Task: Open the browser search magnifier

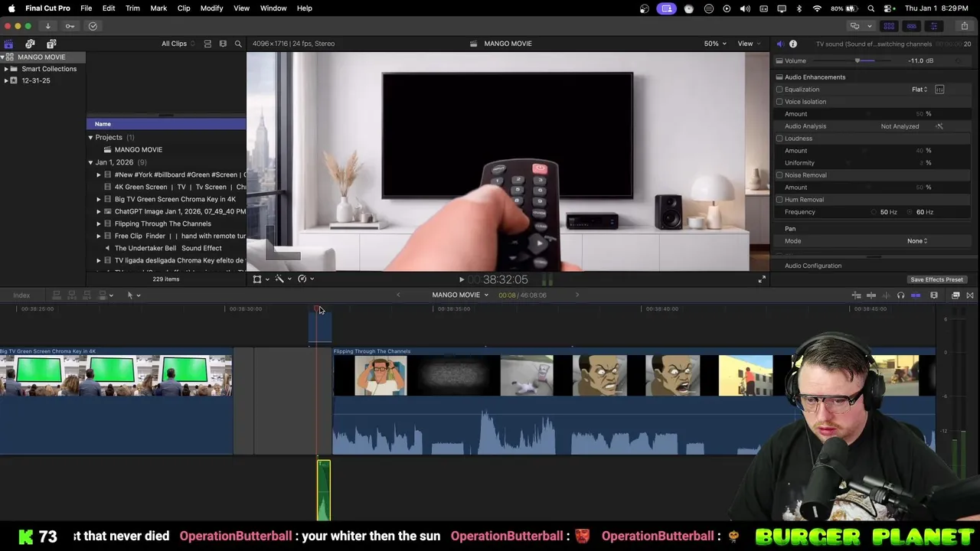Action: click(238, 44)
